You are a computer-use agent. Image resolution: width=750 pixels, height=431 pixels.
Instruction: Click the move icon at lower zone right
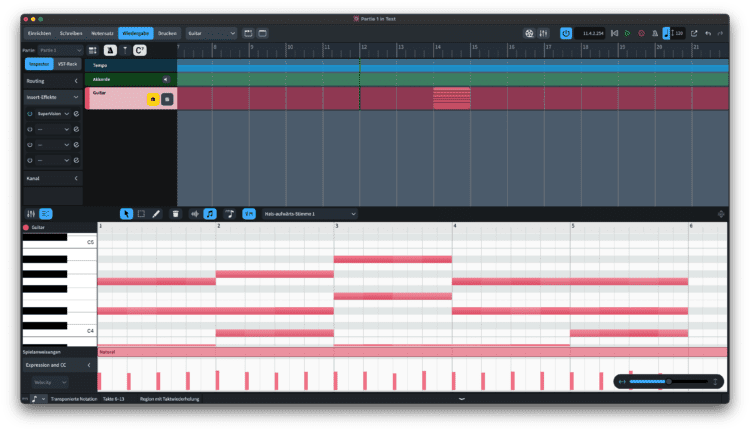[721, 214]
